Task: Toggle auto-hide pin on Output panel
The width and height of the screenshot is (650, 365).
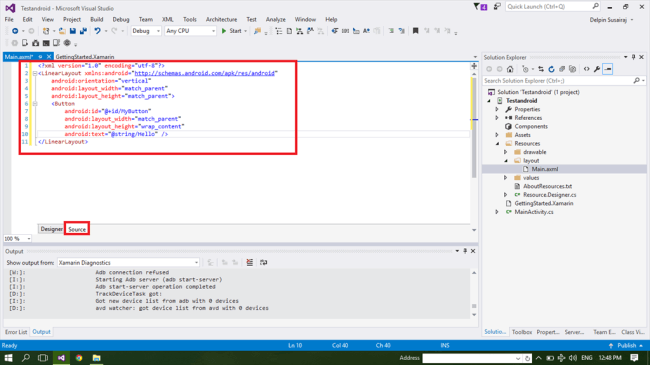Action: pyautogui.click(x=465, y=251)
